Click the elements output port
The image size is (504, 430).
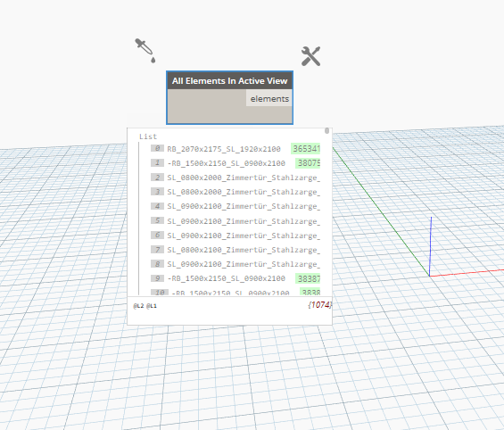click(x=269, y=99)
